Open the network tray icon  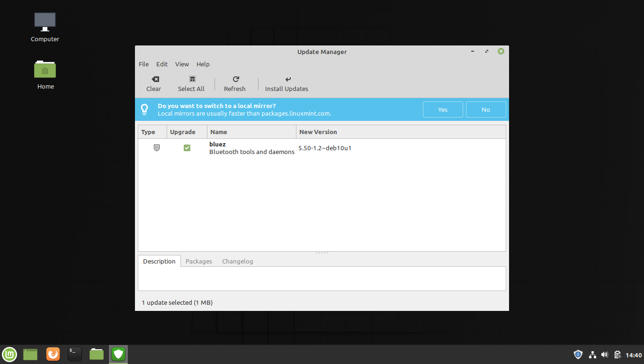(592, 355)
